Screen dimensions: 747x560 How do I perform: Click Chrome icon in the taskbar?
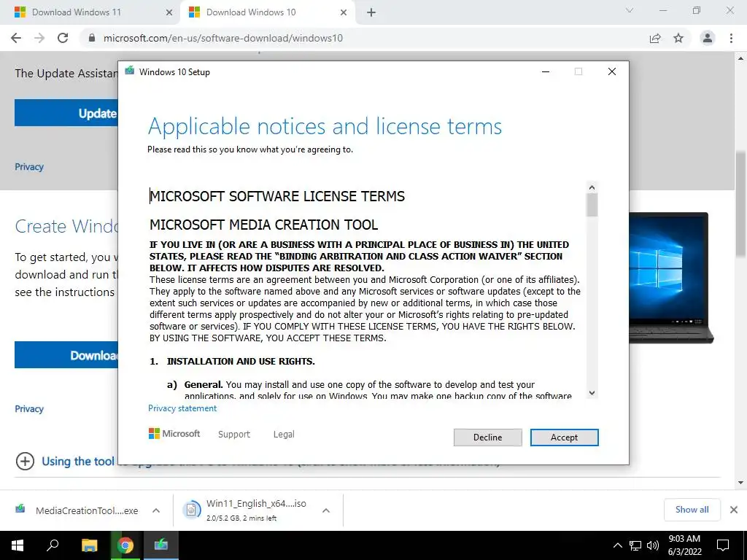point(125,545)
